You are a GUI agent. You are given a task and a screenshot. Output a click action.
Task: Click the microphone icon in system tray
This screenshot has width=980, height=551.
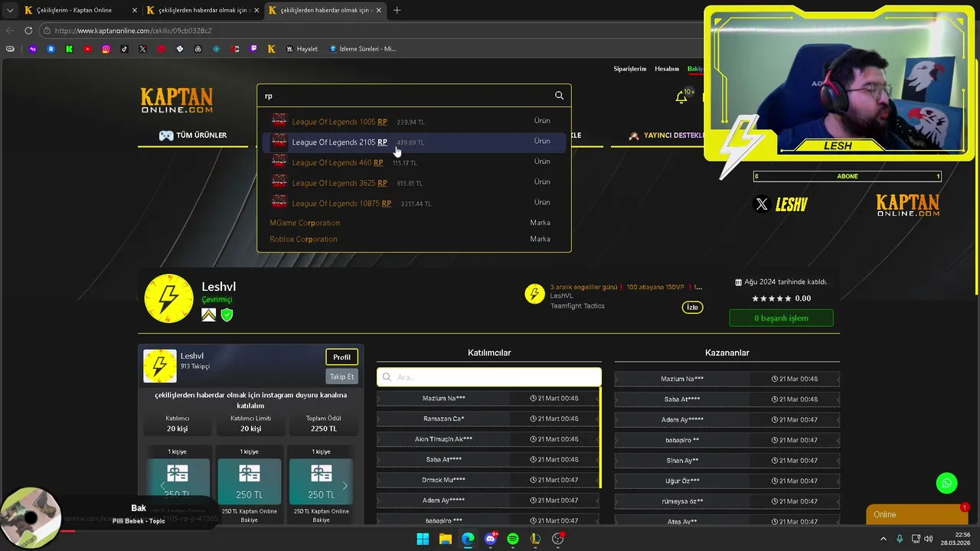point(900,539)
